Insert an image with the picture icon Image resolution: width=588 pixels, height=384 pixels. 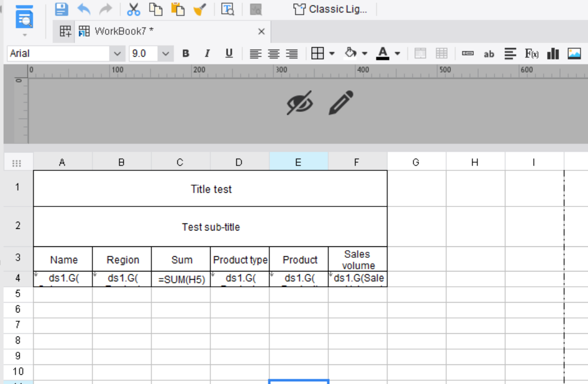pos(574,54)
